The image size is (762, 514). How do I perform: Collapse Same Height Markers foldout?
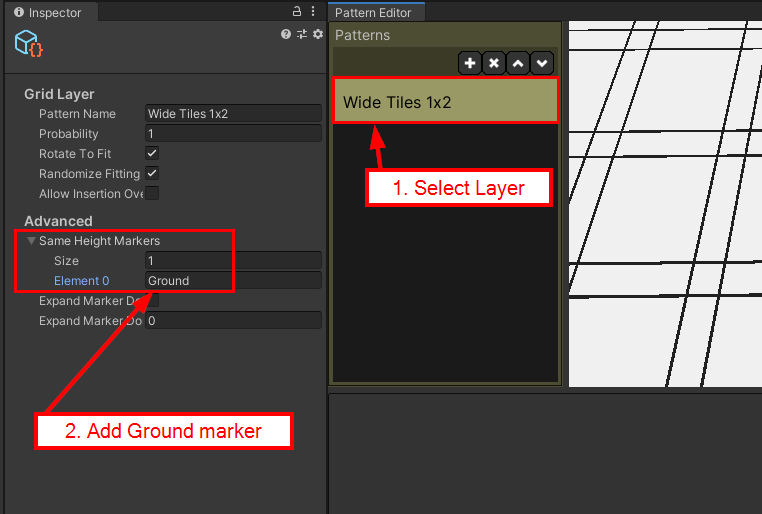31,240
